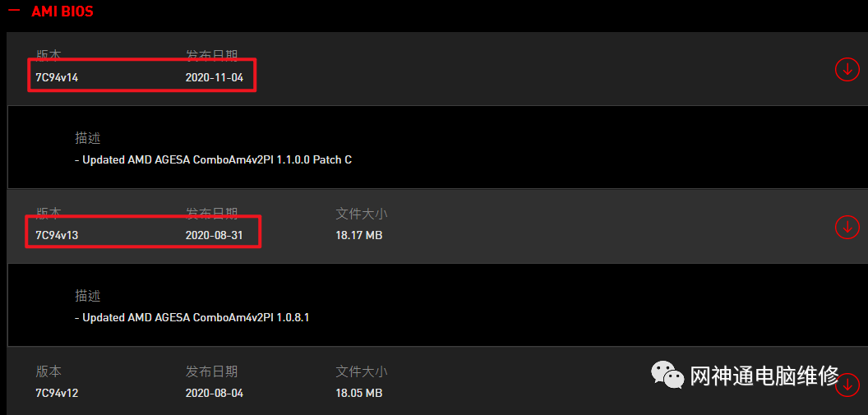868x415 pixels.
Task: Click ComboAm4v2PI 1.0.8.1 description text
Action: pyautogui.click(x=192, y=317)
